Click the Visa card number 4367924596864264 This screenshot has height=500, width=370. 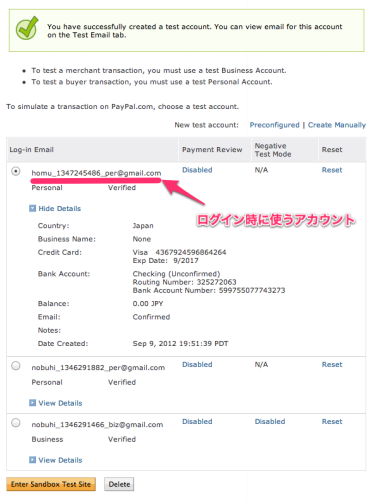pos(191,252)
